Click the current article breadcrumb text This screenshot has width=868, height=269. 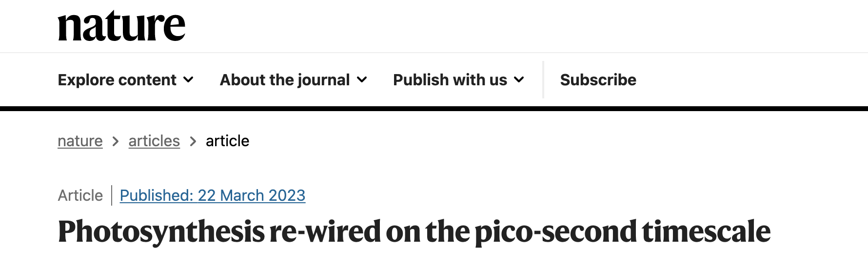(227, 141)
